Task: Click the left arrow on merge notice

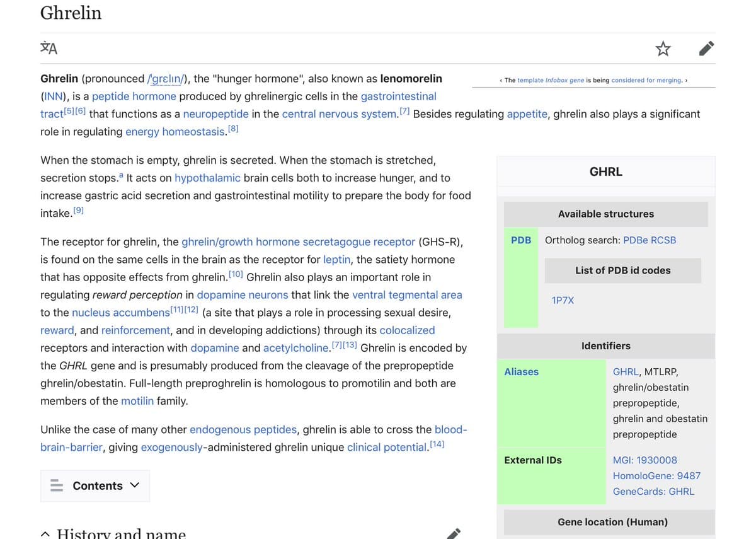Action: point(500,81)
